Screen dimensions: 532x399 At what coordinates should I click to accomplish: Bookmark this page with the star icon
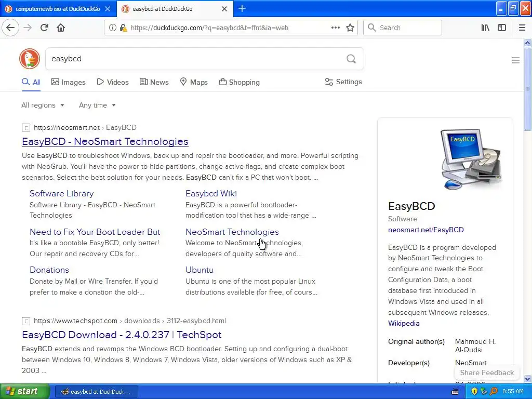tap(350, 28)
